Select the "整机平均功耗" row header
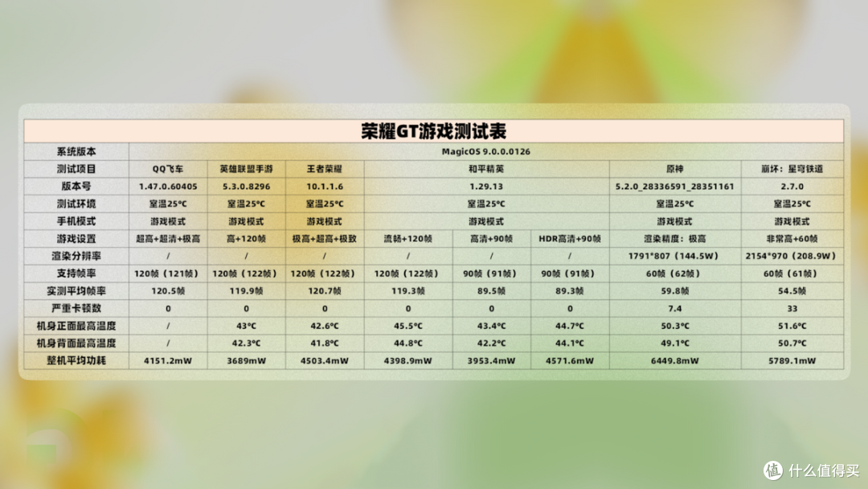Screen dimensions: 868x489 tap(76, 360)
